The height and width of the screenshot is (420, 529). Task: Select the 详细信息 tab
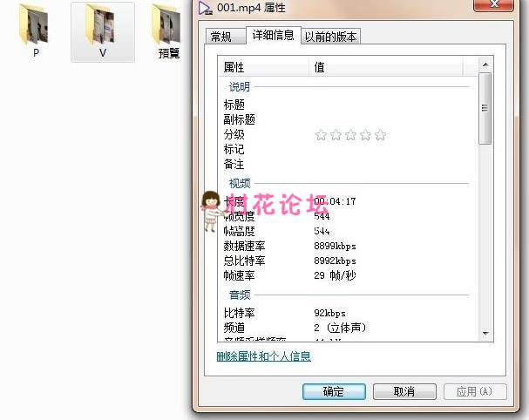click(274, 36)
